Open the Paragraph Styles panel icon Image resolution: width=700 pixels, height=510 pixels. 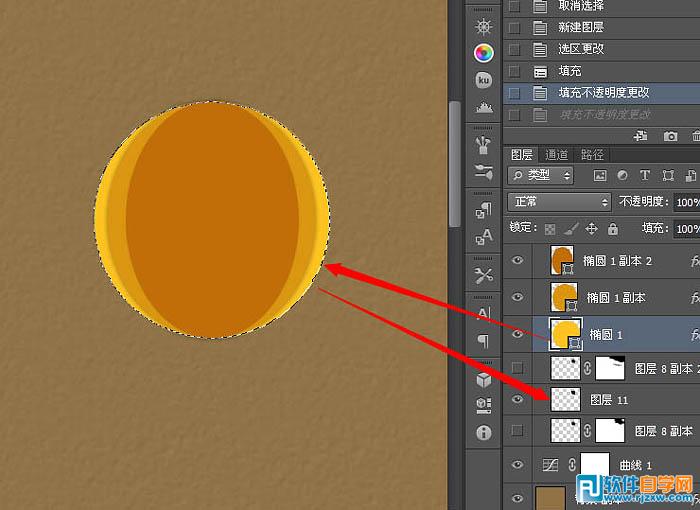tap(483, 210)
